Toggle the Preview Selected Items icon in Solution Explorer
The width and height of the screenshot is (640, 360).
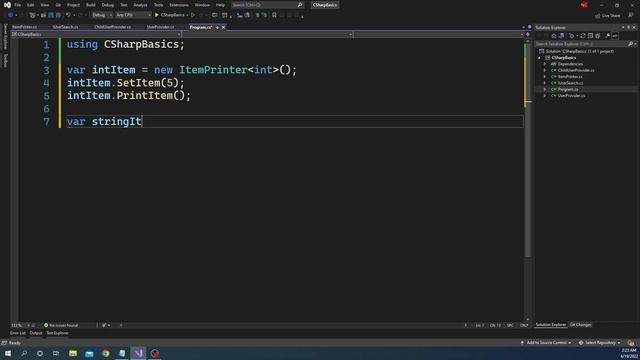click(x=615, y=36)
